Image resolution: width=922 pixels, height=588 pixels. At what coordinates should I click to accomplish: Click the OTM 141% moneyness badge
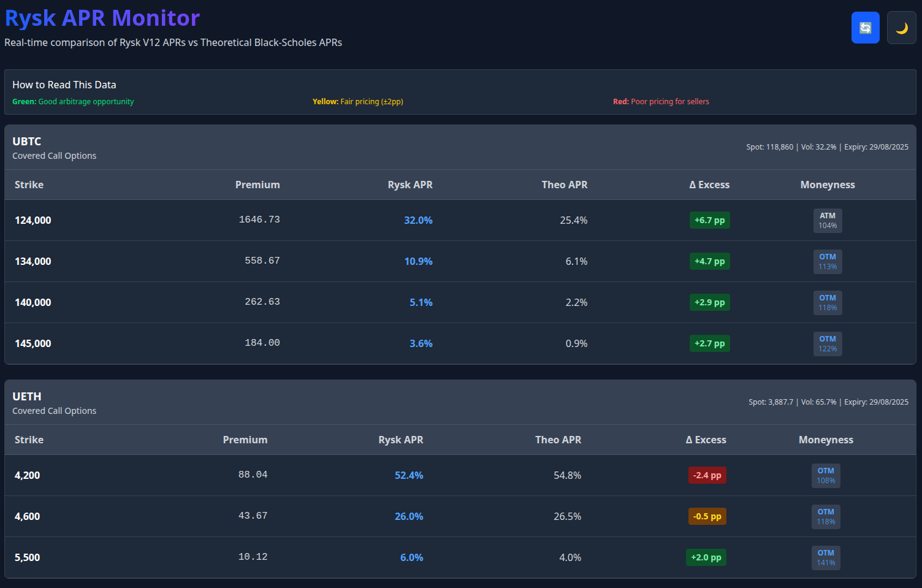coord(826,558)
